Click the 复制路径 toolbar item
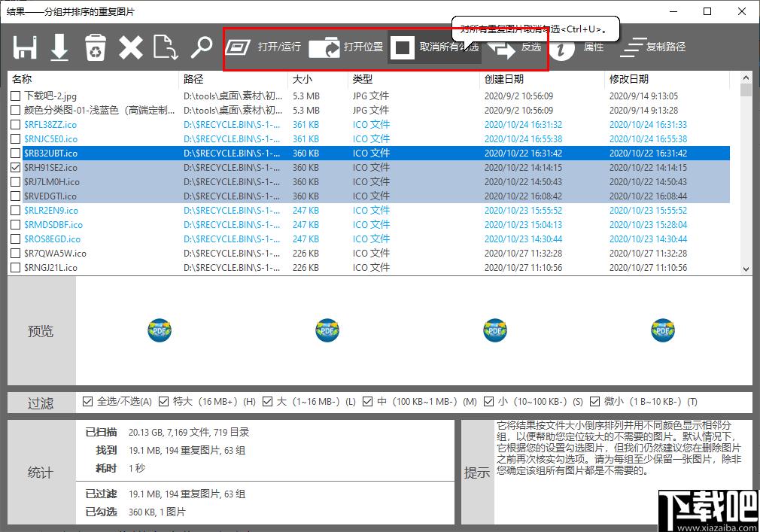 pos(653,47)
